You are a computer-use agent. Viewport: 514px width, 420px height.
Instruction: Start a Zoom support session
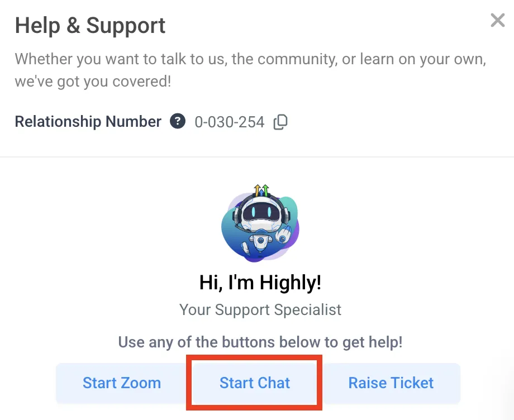coord(122,383)
